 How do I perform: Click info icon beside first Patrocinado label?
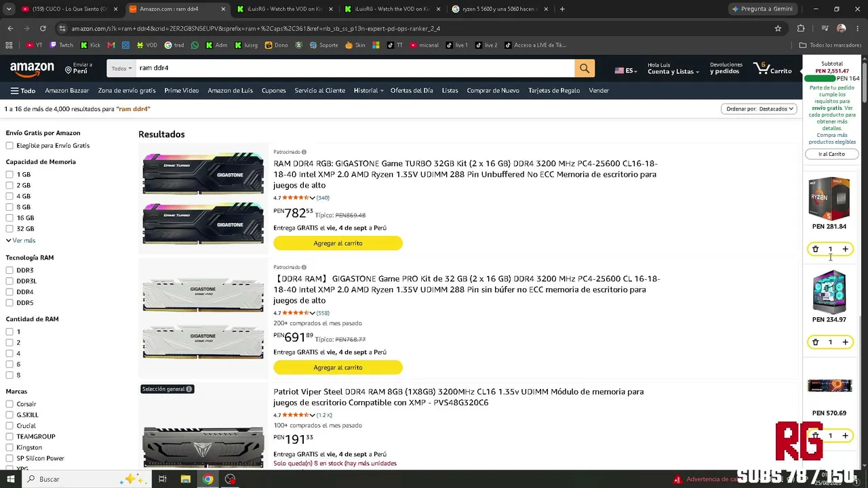click(304, 152)
